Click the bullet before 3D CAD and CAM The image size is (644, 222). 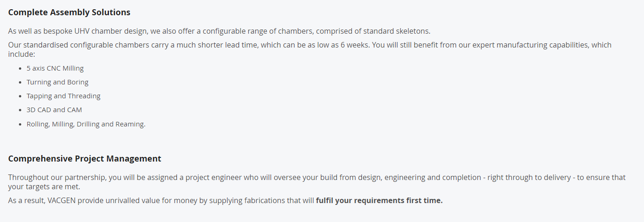pos(21,110)
